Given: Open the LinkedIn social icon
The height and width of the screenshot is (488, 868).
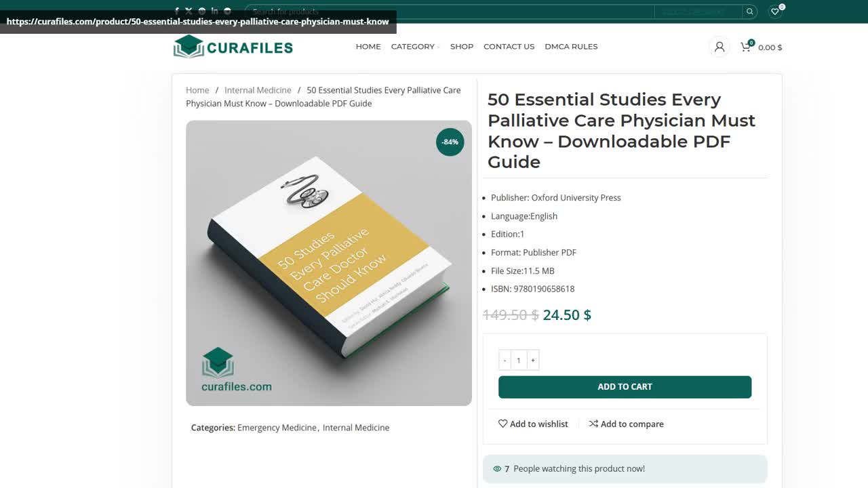Looking at the screenshot, I should pos(214,11).
